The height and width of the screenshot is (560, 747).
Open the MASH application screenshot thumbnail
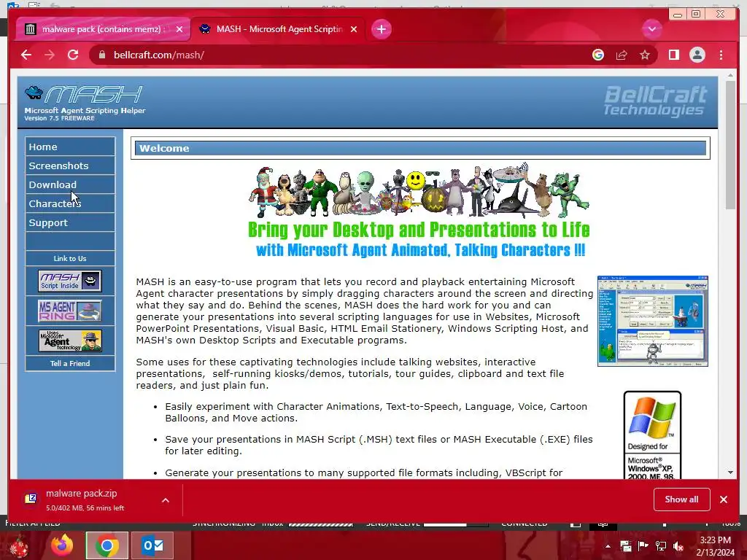coord(653,321)
